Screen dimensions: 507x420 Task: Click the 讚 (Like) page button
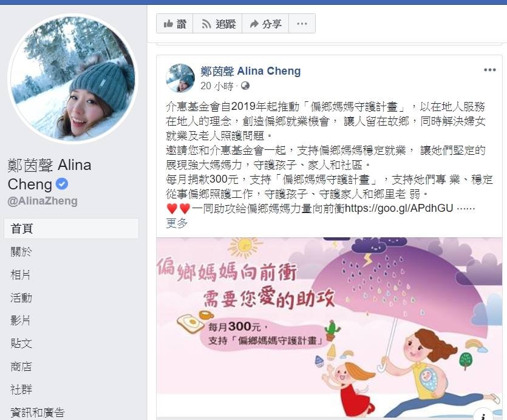(175, 24)
